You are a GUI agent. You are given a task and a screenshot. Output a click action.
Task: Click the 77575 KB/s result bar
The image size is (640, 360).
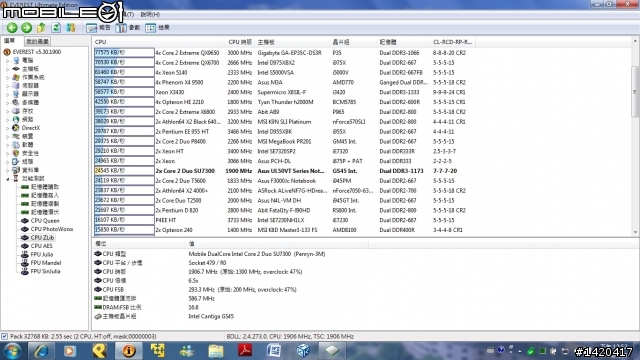(x=124, y=53)
